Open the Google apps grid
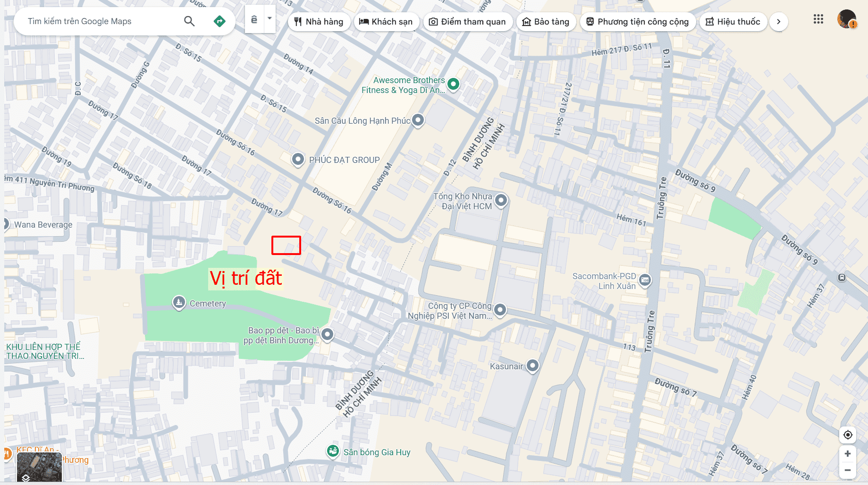Image resolution: width=868 pixels, height=485 pixels. pyautogui.click(x=818, y=19)
